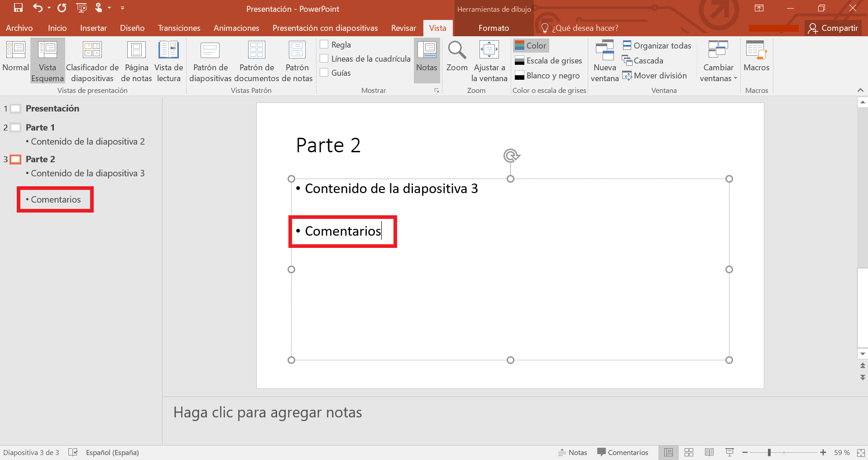Open reading view from status bar
868x460 pixels.
(x=709, y=452)
